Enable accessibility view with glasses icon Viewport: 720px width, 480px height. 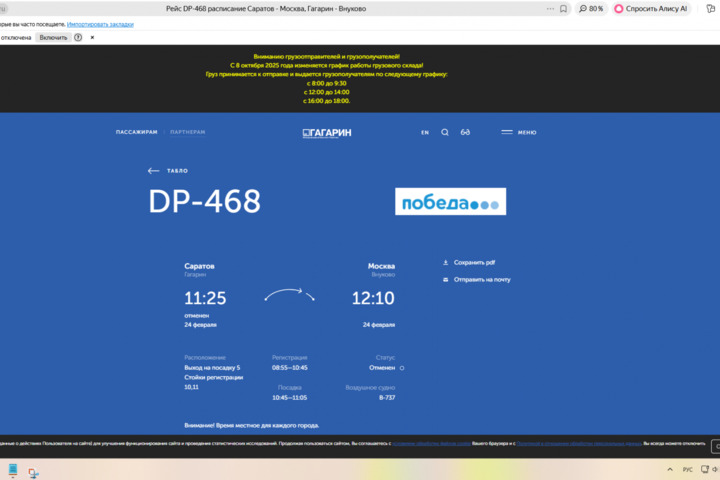[465, 132]
